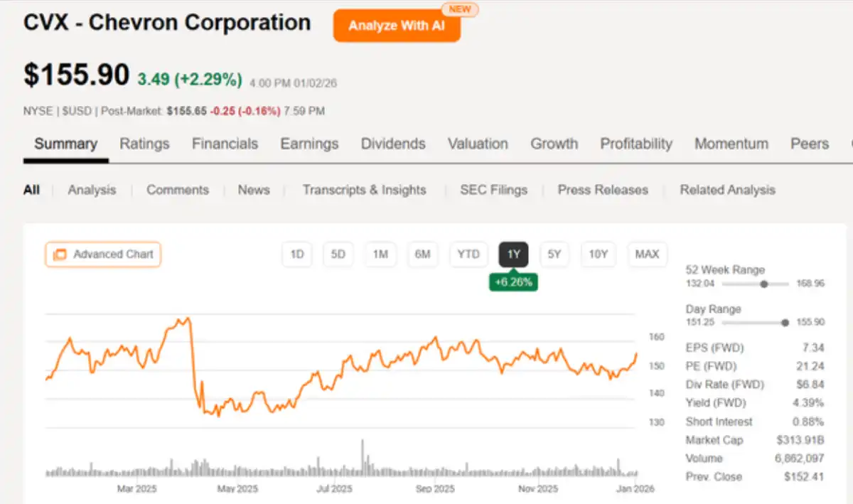Switch to the Financials tab
853x504 pixels.
coord(225,144)
